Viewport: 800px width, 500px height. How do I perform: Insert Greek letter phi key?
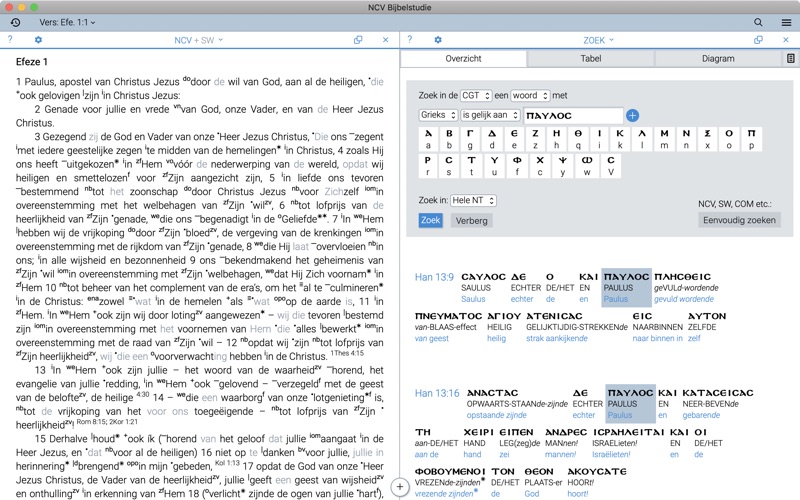click(x=517, y=166)
